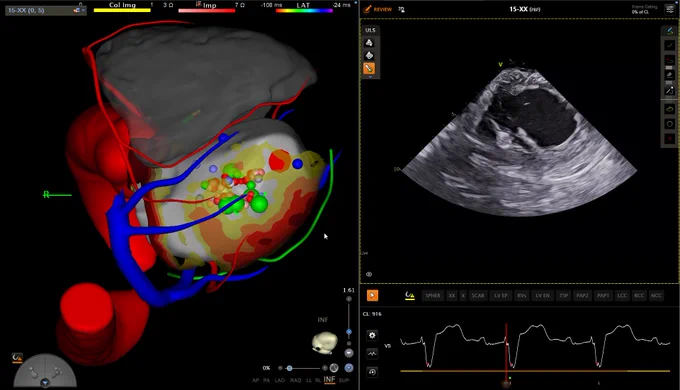
Task: Expand the ULS toolbar with the blue chevron
Action: [370, 77]
